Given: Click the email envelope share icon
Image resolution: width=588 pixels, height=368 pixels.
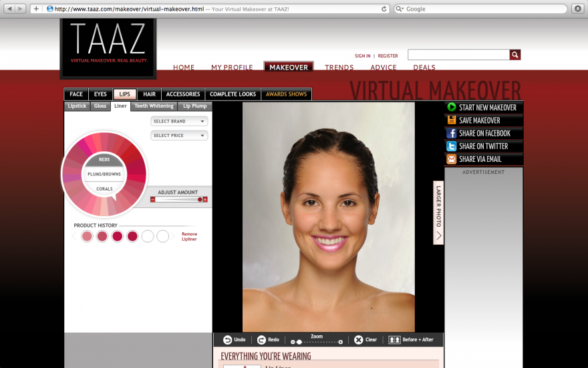Looking at the screenshot, I should (452, 159).
